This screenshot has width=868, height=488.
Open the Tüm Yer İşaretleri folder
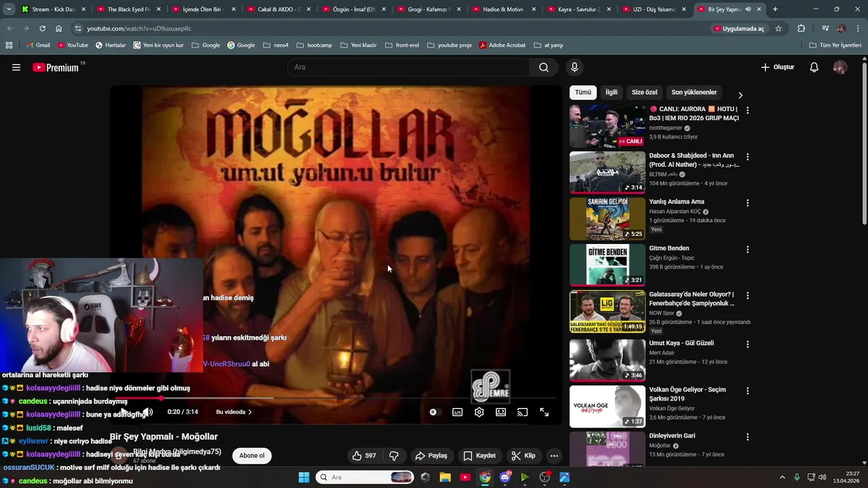(835, 45)
